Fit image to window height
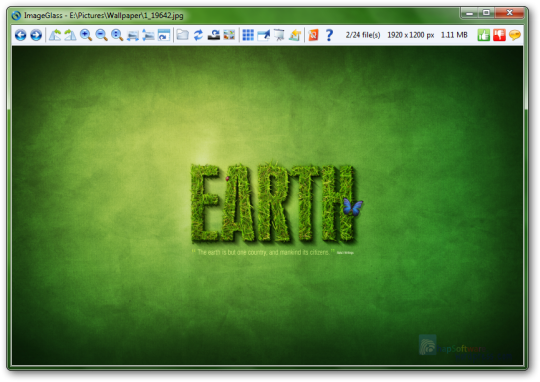The image size is (540, 382). click(x=148, y=35)
